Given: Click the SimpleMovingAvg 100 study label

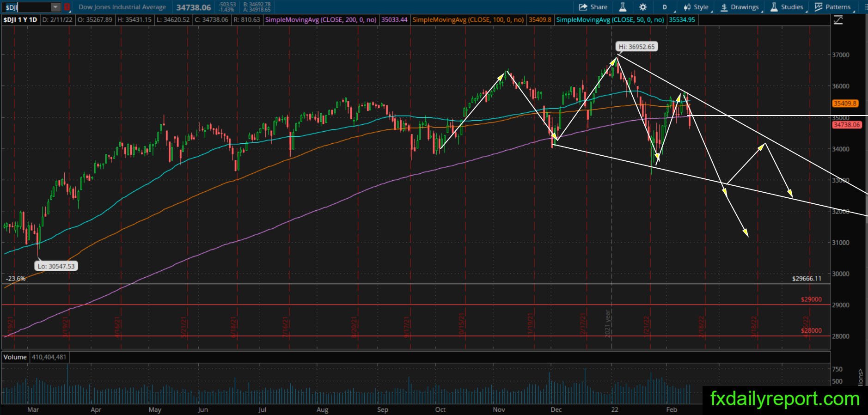Looking at the screenshot, I should click(468, 20).
